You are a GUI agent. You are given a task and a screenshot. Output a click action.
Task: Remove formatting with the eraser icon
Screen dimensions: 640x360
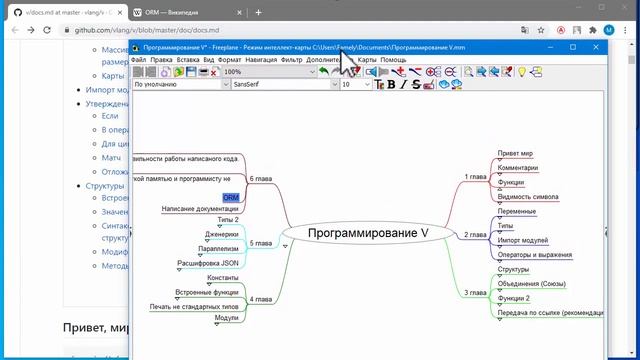pos(429,84)
